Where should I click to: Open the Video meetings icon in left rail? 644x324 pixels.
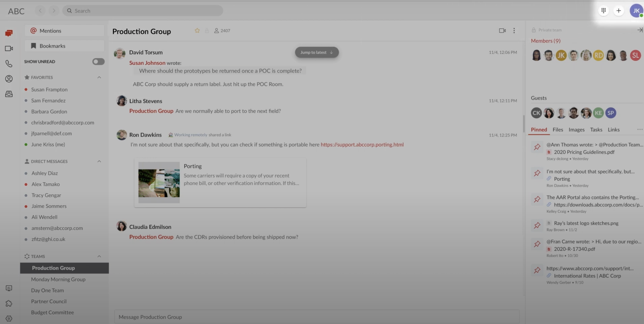(9, 48)
